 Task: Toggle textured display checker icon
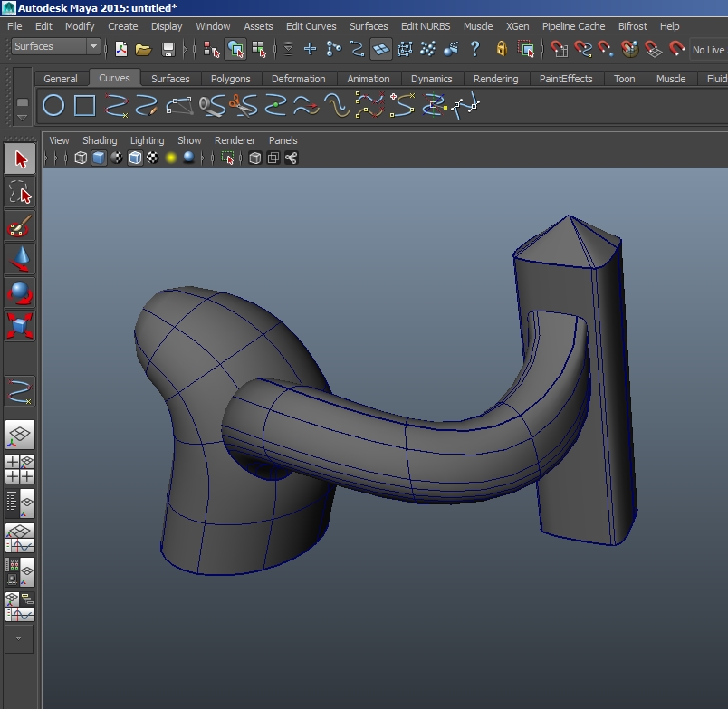click(153, 158)
